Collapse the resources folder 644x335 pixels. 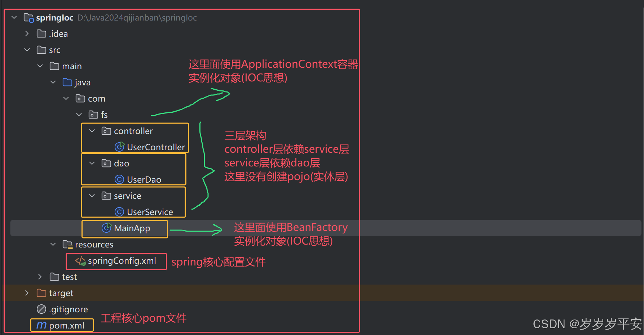53,244
